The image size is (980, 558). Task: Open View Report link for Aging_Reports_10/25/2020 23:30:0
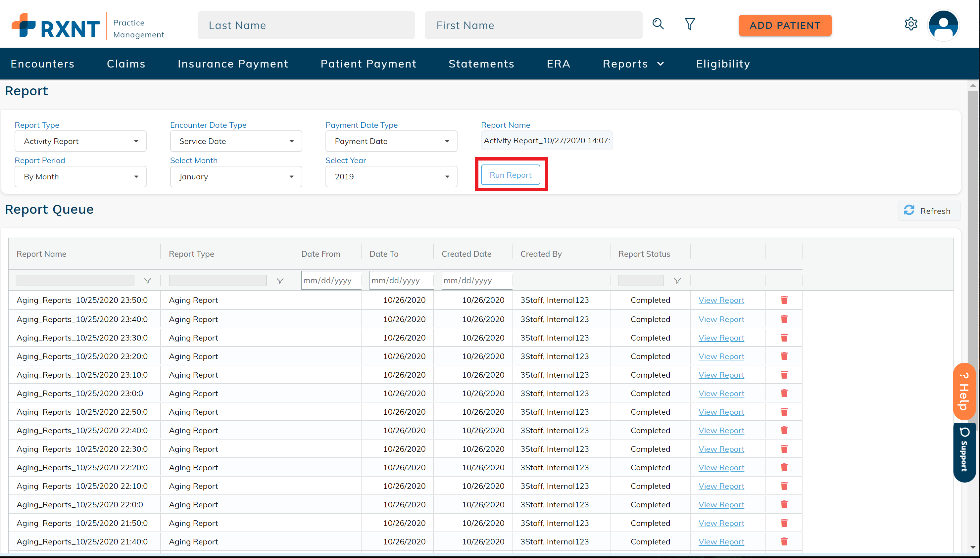pos(721,338)
